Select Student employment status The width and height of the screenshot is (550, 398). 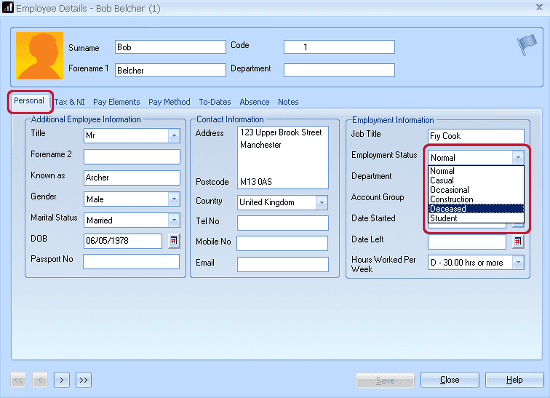[476, 218]
